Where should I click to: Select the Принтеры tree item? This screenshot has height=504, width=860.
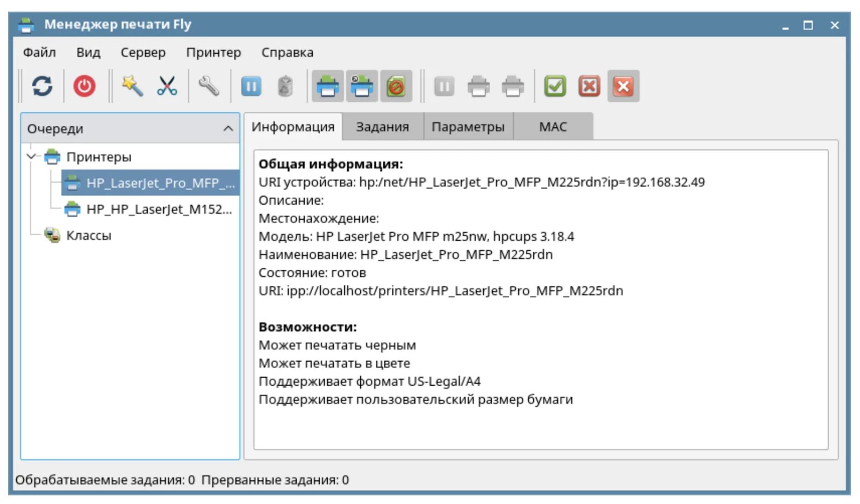coord(98,157)
